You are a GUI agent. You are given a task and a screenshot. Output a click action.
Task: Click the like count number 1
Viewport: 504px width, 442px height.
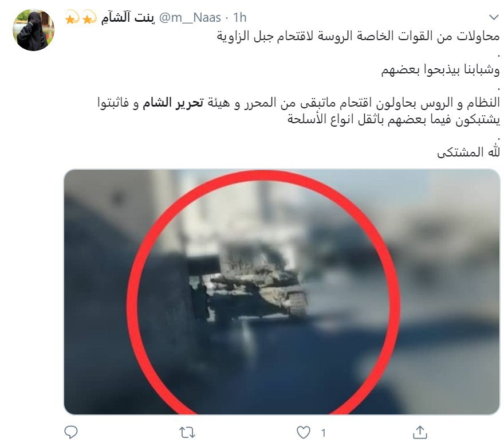(x=324, y=433)
